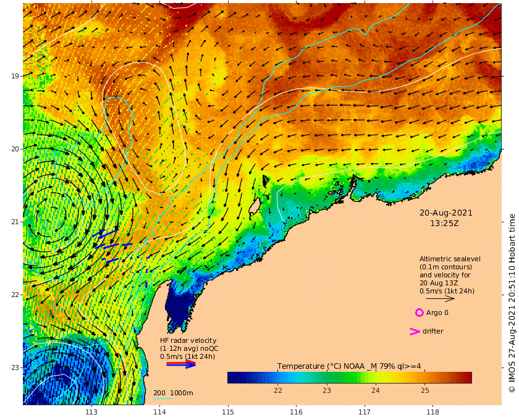
Task: Click the longitude axis label 115
Action: 228,412
